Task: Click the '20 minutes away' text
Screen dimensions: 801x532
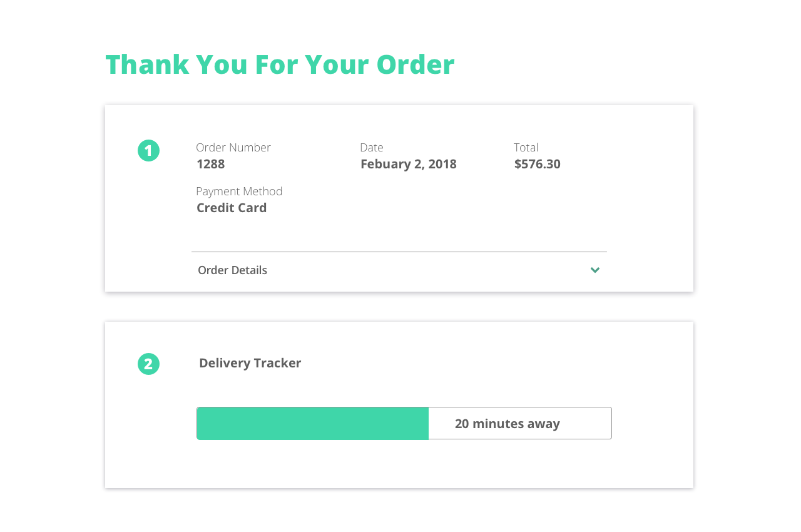Action: click(x=507, y=424)
